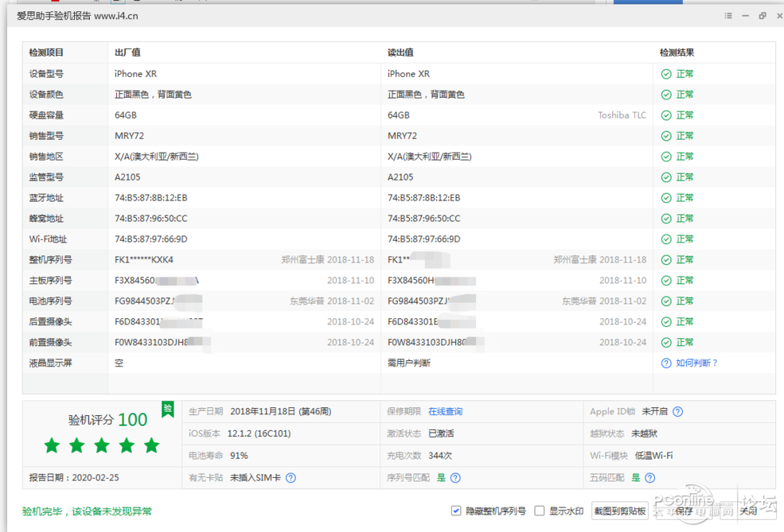Click the green check icon in 销售型号 row
This screenshot has height=532, width=784.
pyautogui.click(x=666, y=136)
